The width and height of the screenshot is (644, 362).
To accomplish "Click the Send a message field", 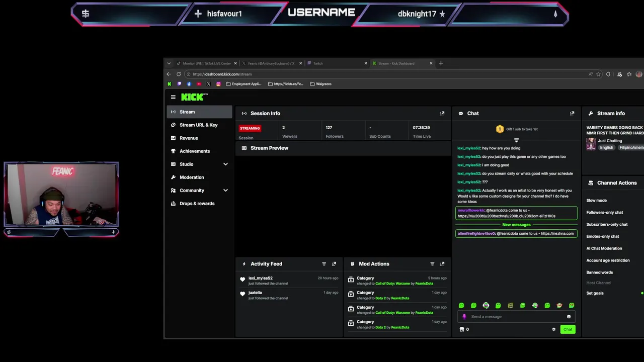I will 517,317.
